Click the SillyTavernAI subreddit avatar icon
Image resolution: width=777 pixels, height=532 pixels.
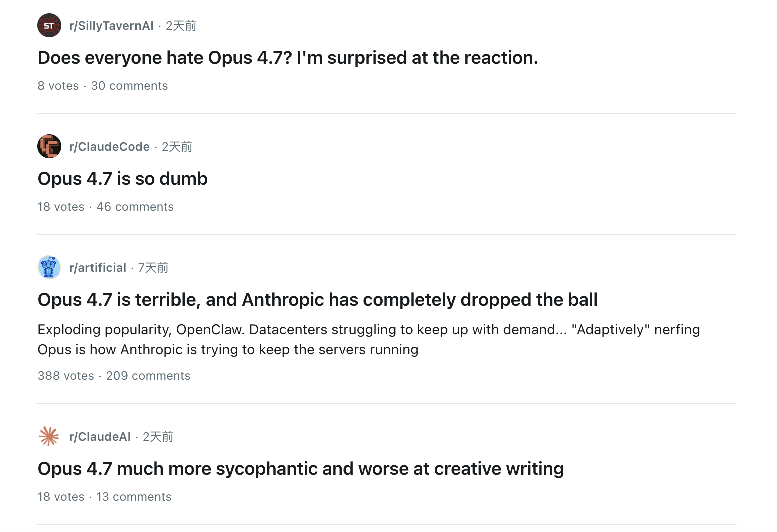[x=49, y=26]
